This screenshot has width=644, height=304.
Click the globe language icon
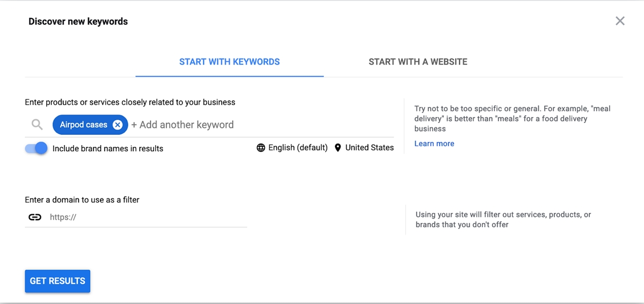(x=261, y=148)
